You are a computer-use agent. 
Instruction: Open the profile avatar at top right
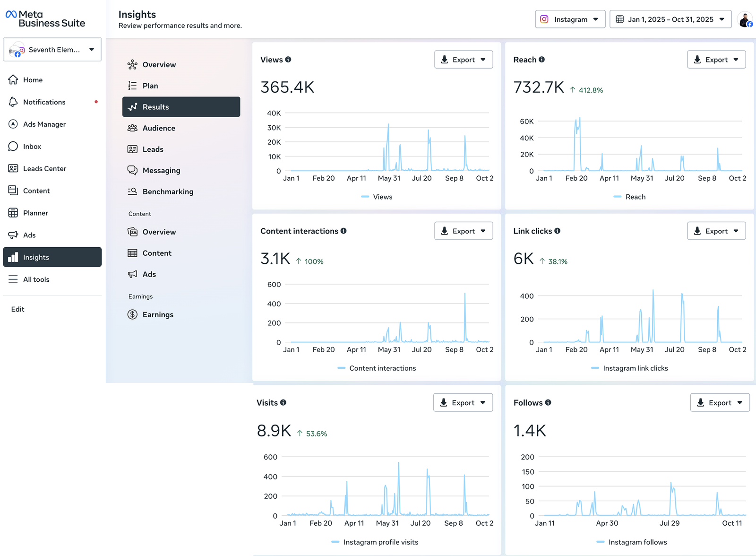pyautogui.click(x=745, y=20)
